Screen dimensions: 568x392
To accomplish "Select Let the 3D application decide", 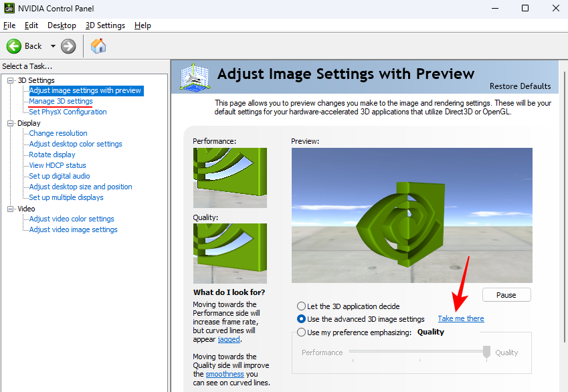I will click(302, 306).
